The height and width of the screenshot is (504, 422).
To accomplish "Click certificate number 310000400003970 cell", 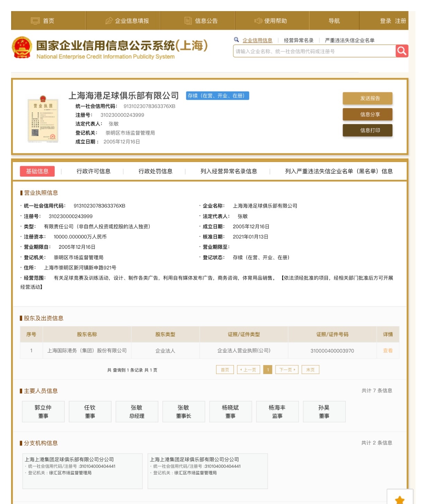I will click(x=332, y=351).
